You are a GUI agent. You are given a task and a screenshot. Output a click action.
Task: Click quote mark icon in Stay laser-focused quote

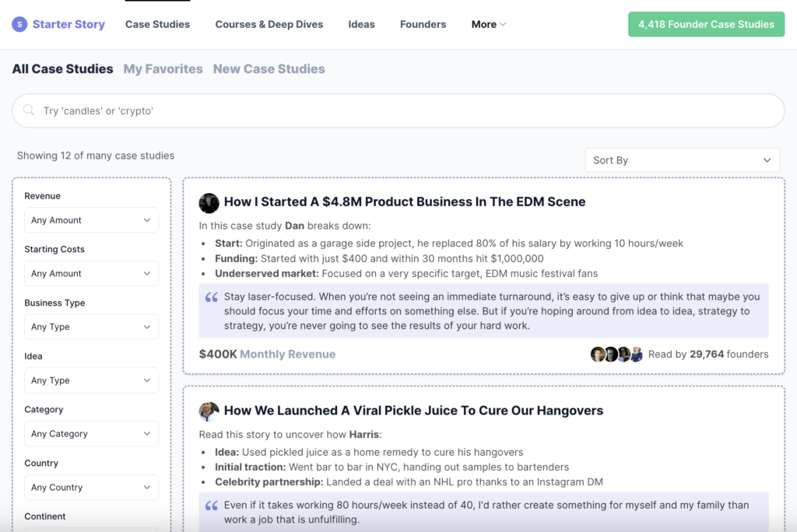212,297
